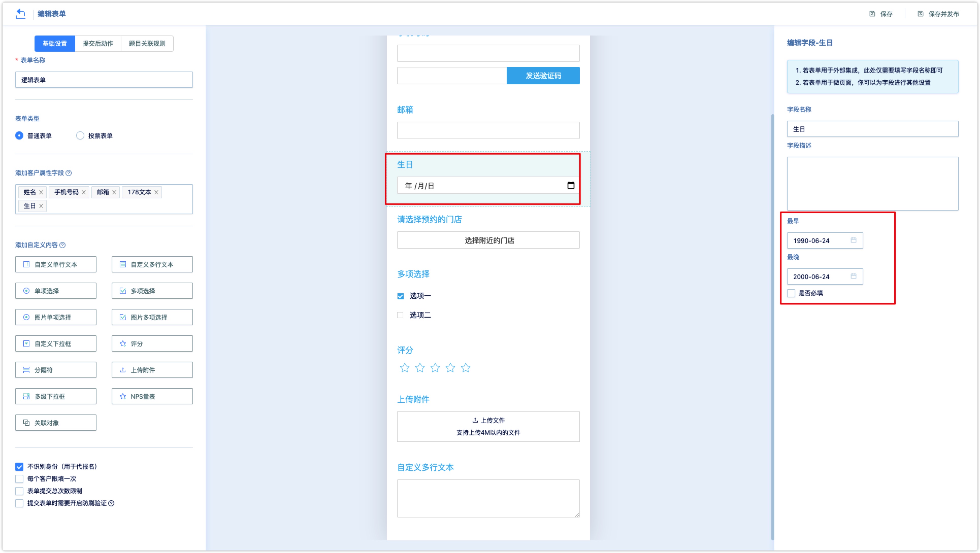Add a 自定义多行文本 field

tap(152, 264)
